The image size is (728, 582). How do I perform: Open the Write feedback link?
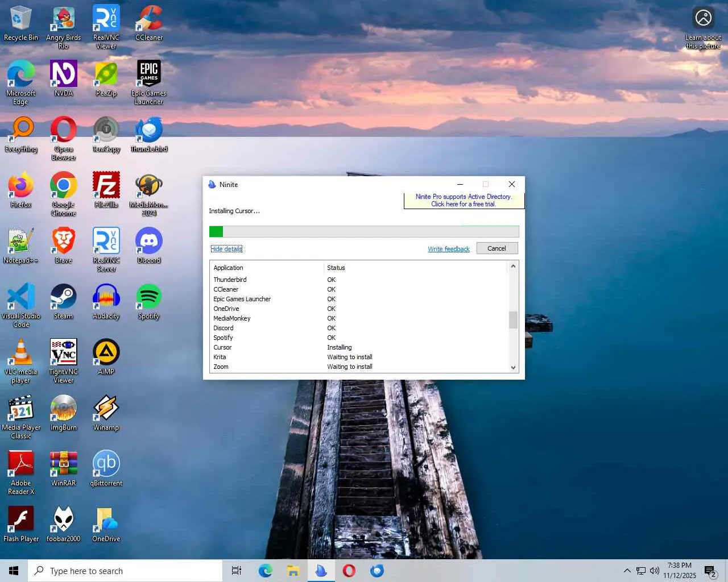[x=449, y=249]
